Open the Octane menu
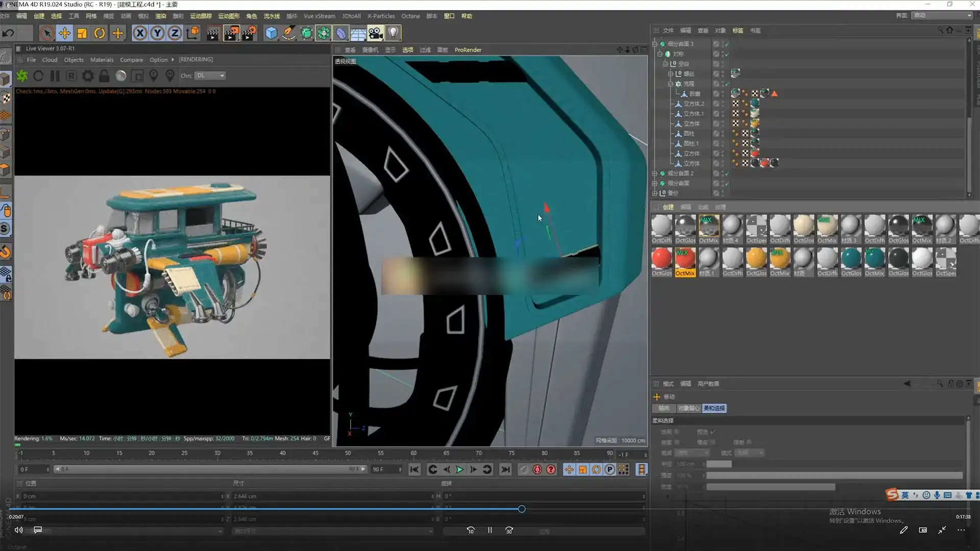This screenshot has width=980, height=551. click(x=410, y=16)
